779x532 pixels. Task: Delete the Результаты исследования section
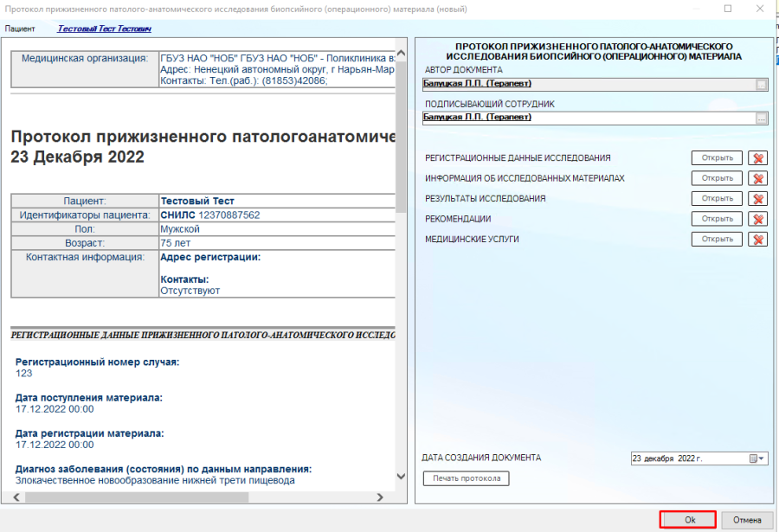click(757, 199)
